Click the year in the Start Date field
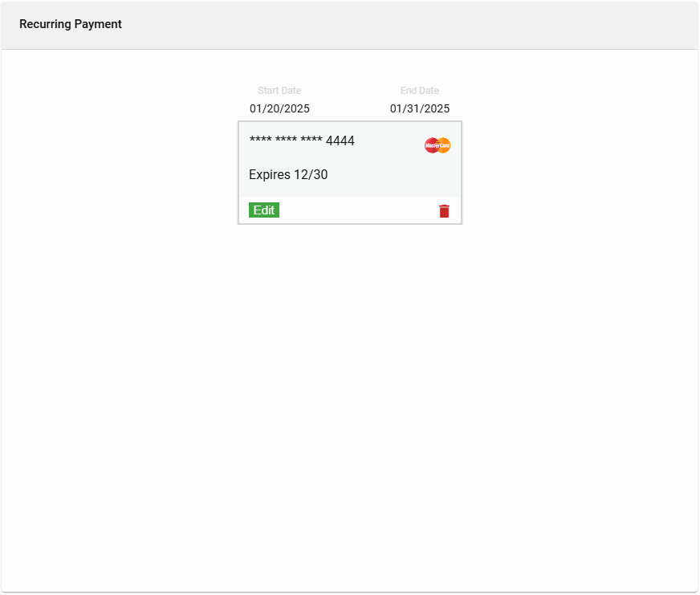Viewport: 700px width, 595px height. coord(296,108)
